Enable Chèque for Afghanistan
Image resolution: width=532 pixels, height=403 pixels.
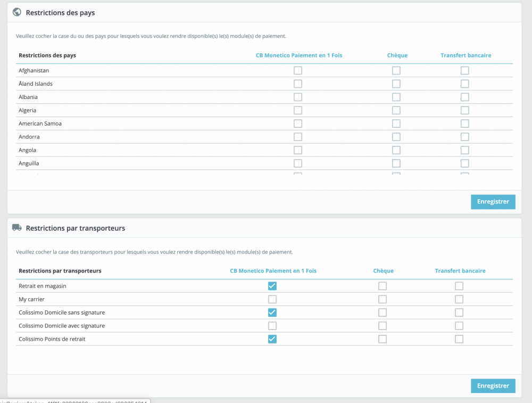tap(396, 71)
